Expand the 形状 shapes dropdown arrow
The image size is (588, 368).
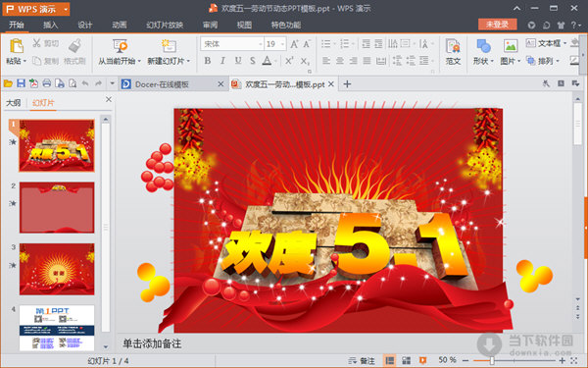click(x=492, y=61)
